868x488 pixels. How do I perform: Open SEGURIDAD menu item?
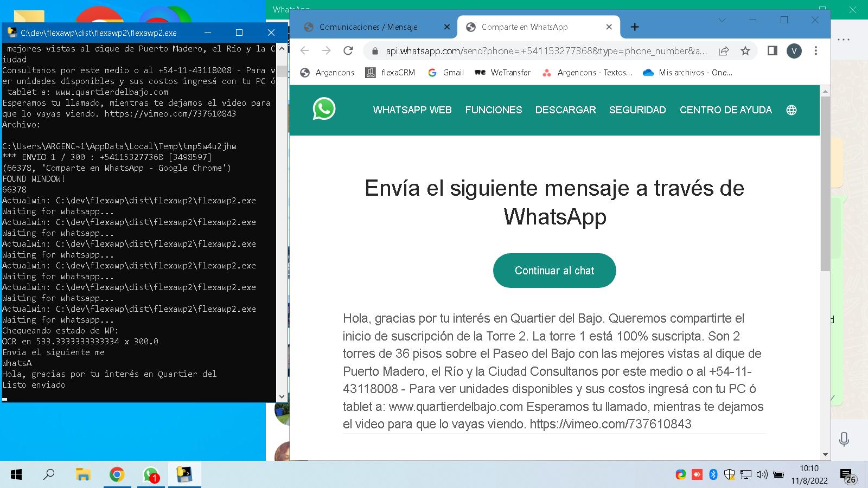(637, 110)
